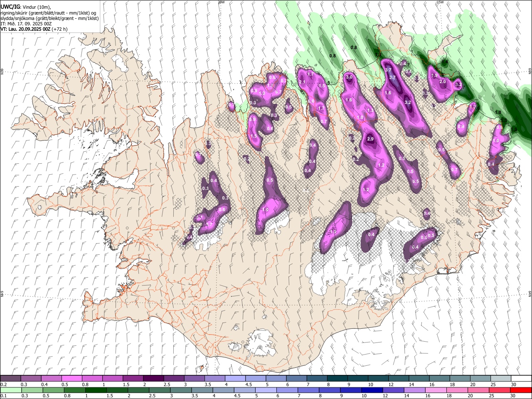Pick the violet 12–14 rain swatch
Screen dimensions: 532x399
[393, 390]
